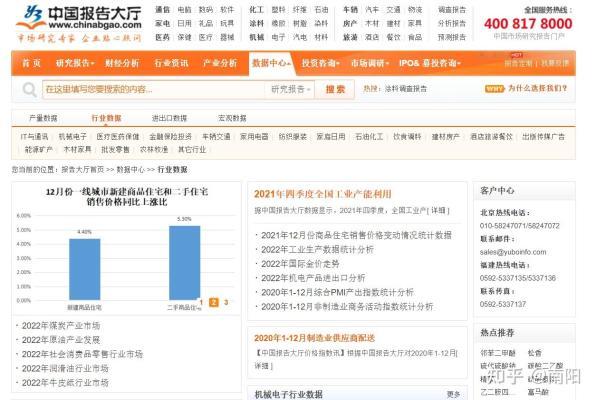
Task: Switch to the 宏观数据 tab
Action: coord(232,118)
